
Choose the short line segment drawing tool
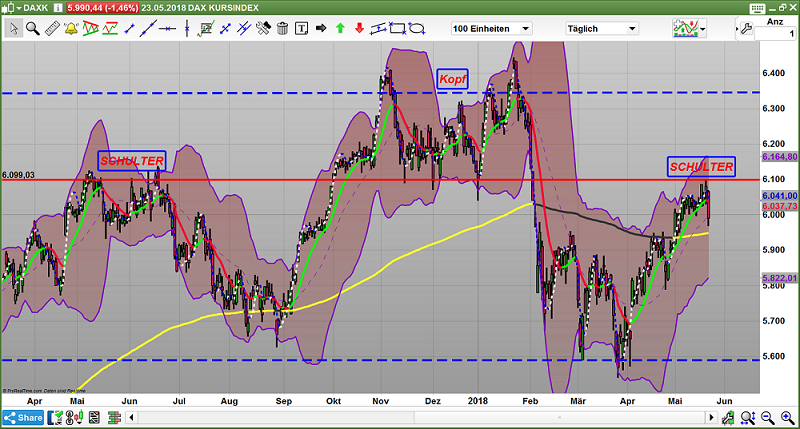(130, 29)
